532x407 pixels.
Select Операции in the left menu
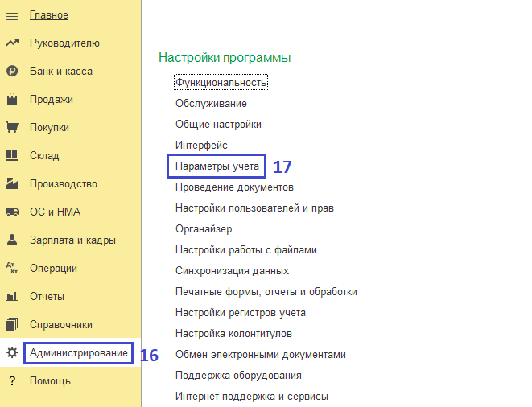click(53, 269)
